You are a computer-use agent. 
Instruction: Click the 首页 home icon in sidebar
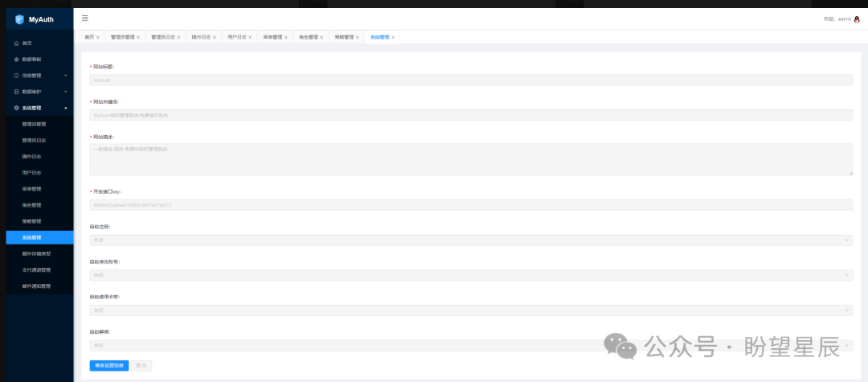17,43
